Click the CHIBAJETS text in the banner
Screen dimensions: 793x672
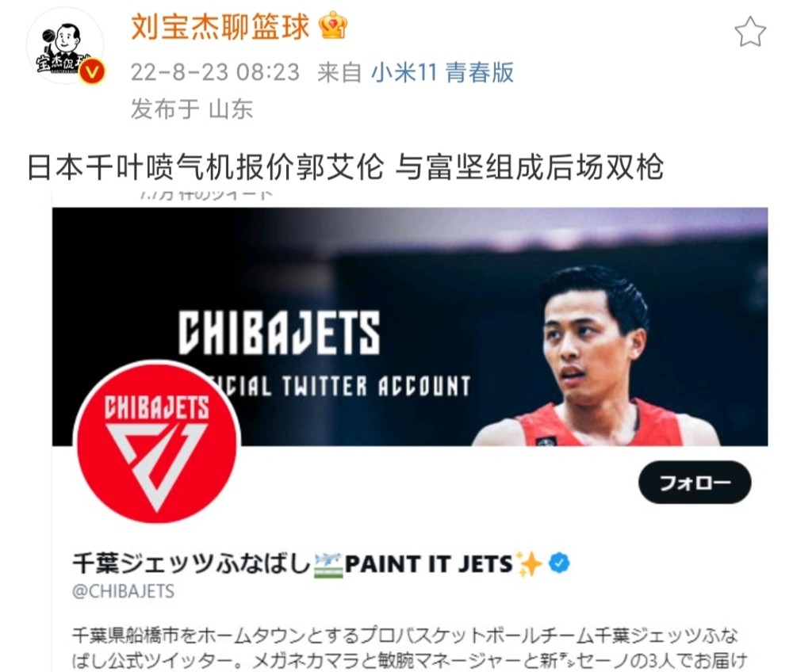(x=279, y=332)
